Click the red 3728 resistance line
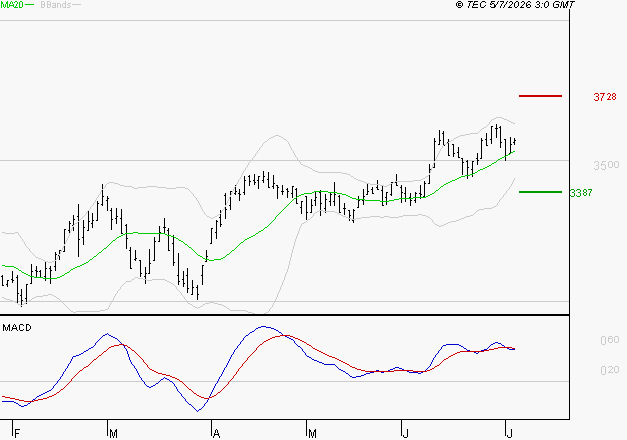The height and width of the screenshot is (440, 627). pos(540,96)
